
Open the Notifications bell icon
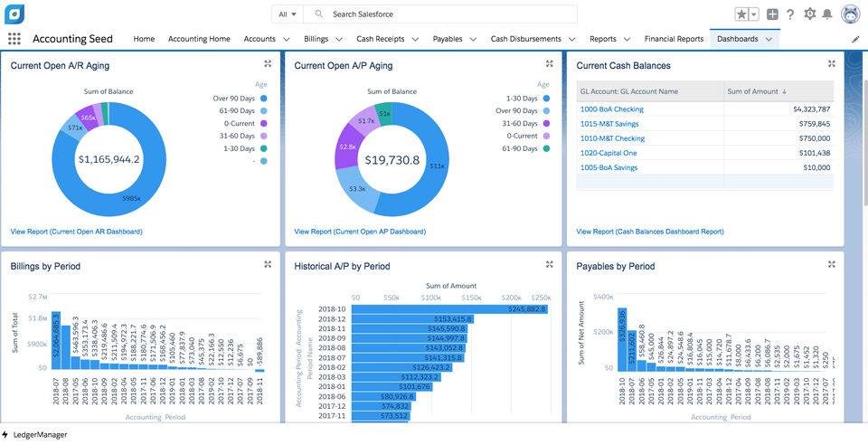click(x=827, y=14)
